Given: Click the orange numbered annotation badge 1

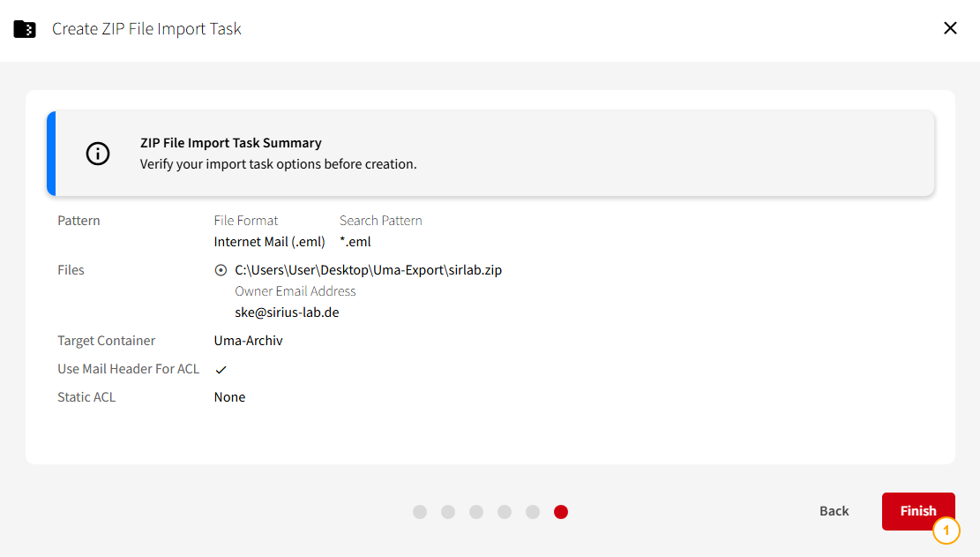Looking at the screenshot, I should pyautogui.click(x=946, y=531).
